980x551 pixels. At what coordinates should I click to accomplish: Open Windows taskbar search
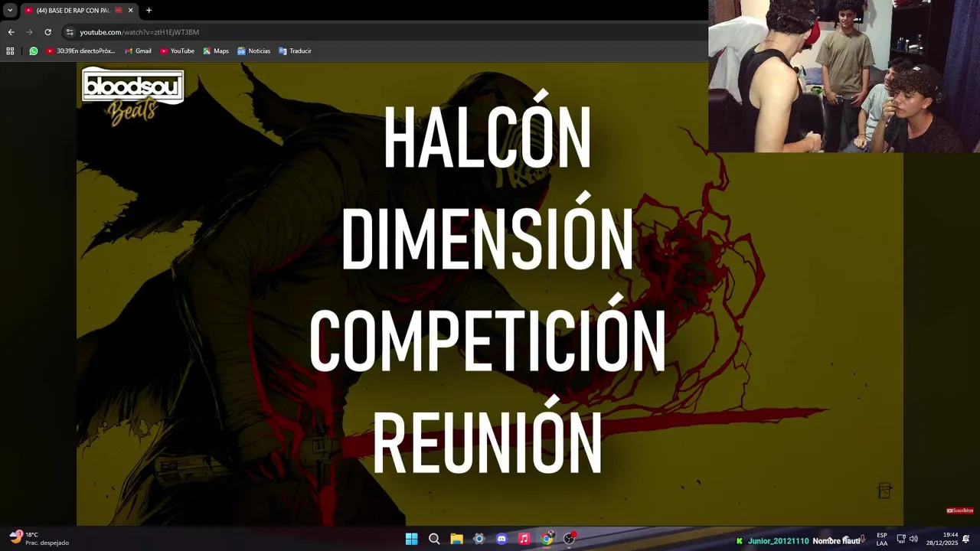(434, 539)
